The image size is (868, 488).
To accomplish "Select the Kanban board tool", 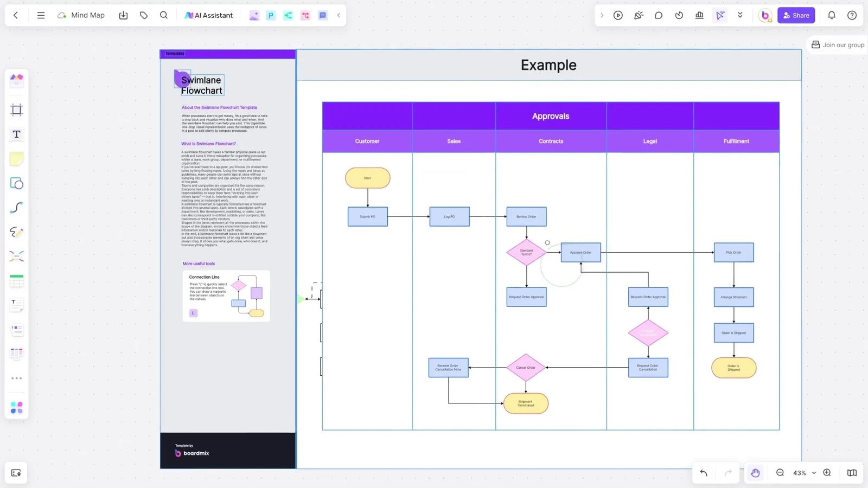I will tap(17, 354).
